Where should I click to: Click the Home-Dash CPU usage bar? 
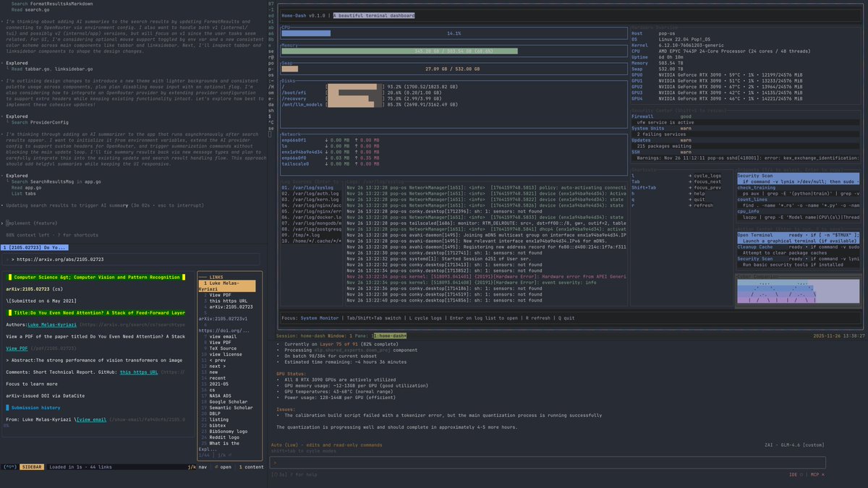[x=454, y=33]
